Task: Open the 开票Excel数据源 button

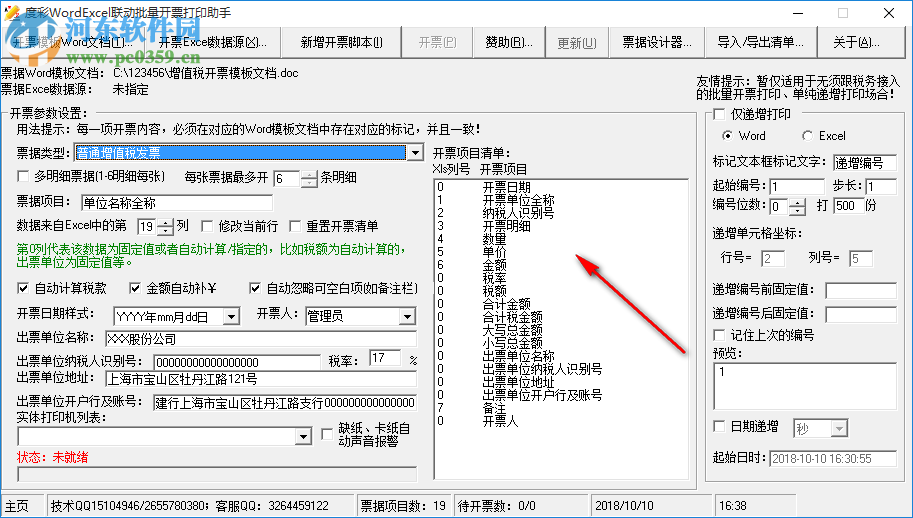Action: (x=213, y=42)
